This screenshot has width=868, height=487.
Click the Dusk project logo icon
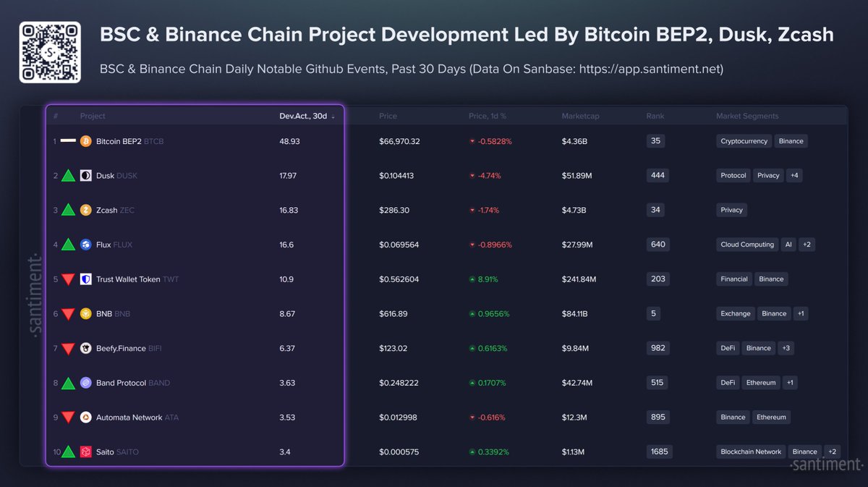click(85, 176)
